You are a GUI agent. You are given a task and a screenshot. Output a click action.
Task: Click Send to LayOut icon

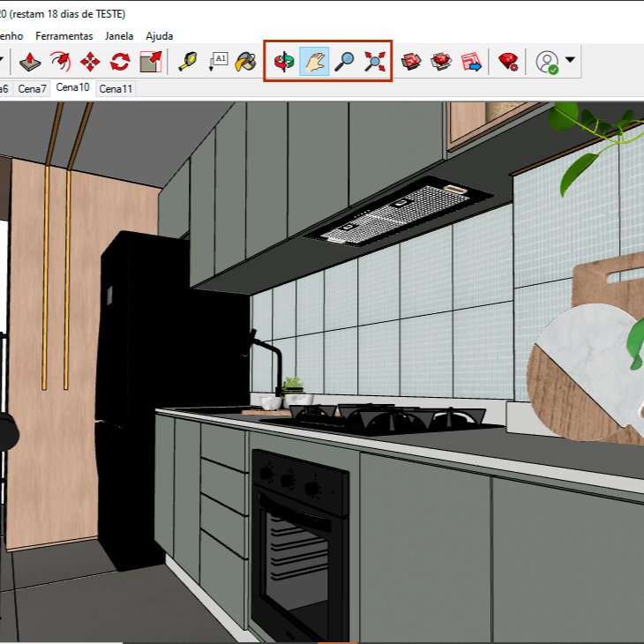click(x=471, y=62)
